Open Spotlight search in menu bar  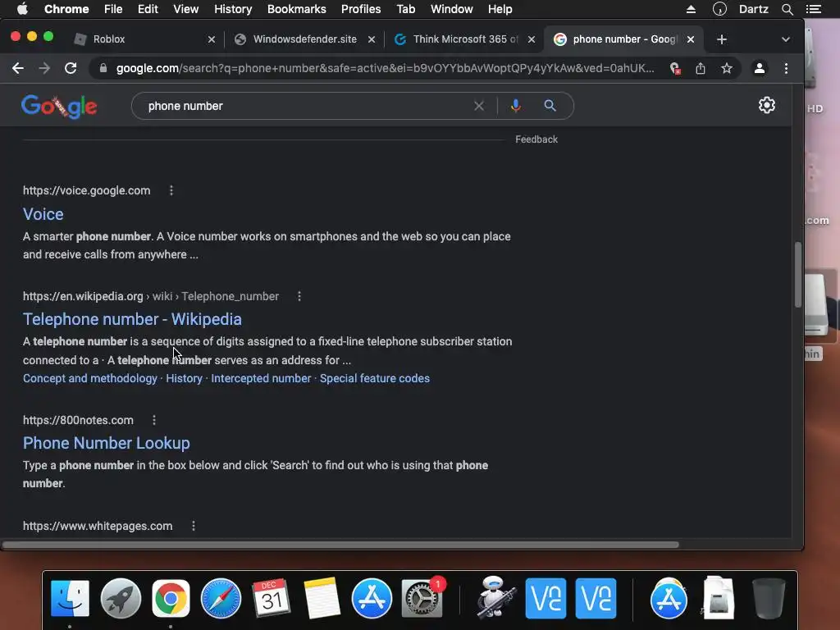787,9
